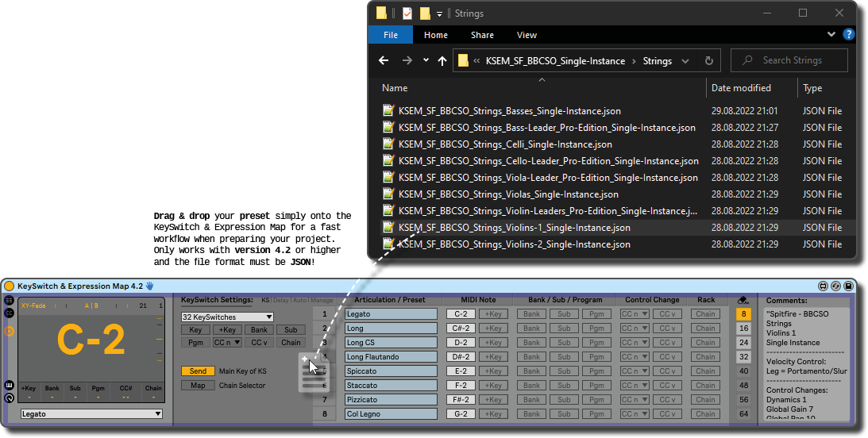Toggle the Key button in KeySwitch Settings
This screenshot has height=438, width=868.
[x=195, y=329]
